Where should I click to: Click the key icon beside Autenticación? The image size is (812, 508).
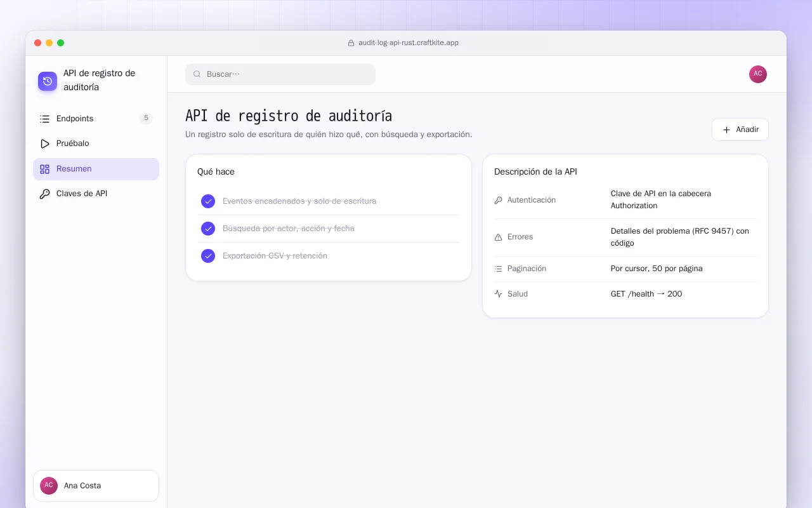coord(498,200)
